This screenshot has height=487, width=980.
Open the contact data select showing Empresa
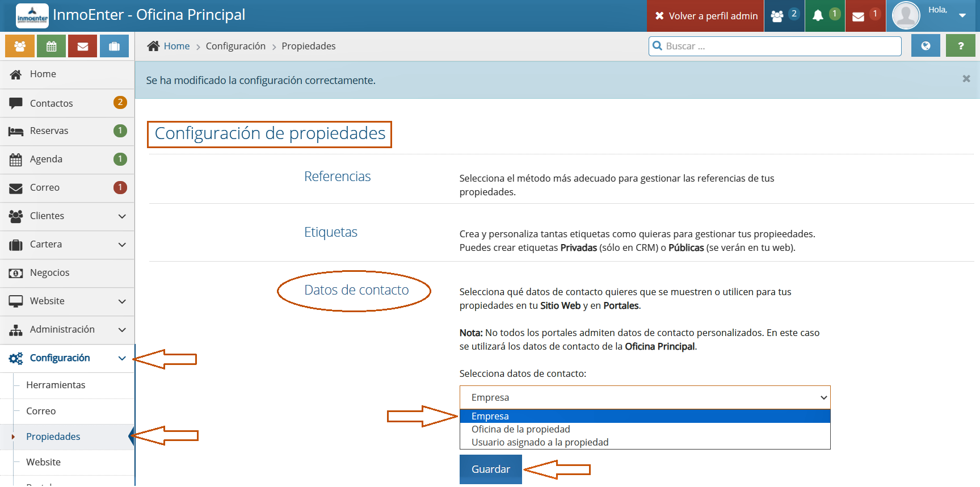click(x=645, y=397)
